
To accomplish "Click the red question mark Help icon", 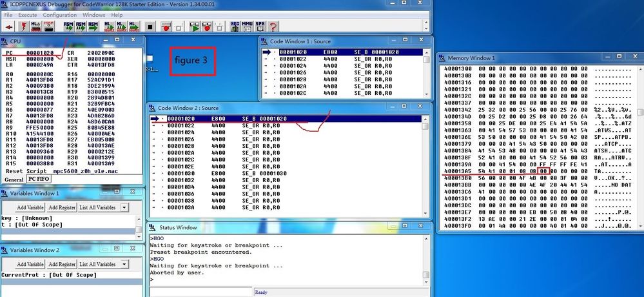I will [273, 26].
